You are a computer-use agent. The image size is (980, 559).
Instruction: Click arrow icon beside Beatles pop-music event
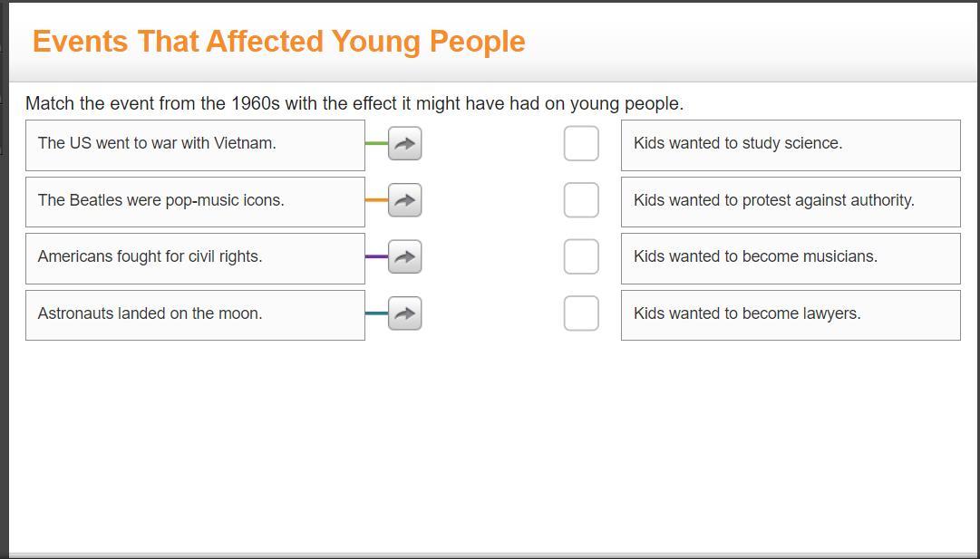[x=404, y=200]
